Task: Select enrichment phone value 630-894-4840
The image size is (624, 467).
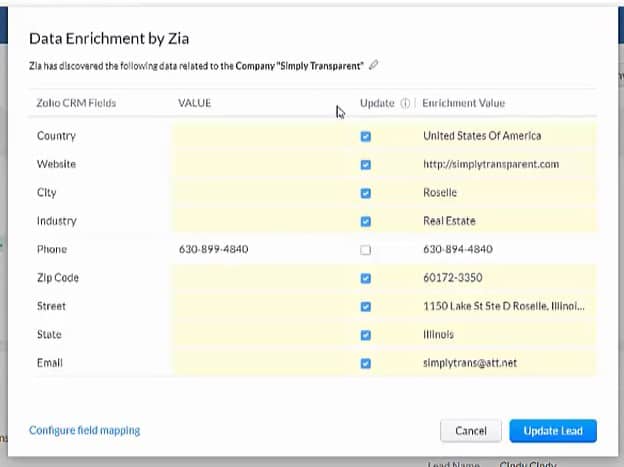Action: coord(458,249)
